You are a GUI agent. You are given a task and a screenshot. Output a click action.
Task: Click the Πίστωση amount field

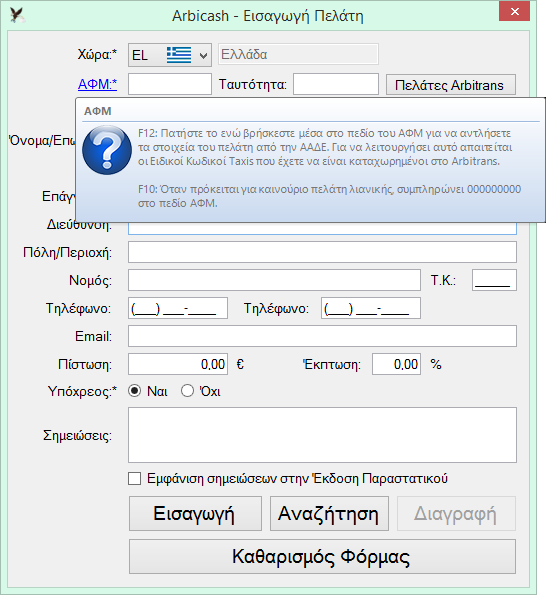[178, 364]
